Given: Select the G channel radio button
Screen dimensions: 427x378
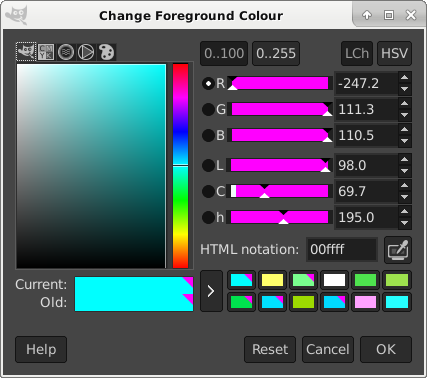Looking at the screenshot, I should (208, 109).
